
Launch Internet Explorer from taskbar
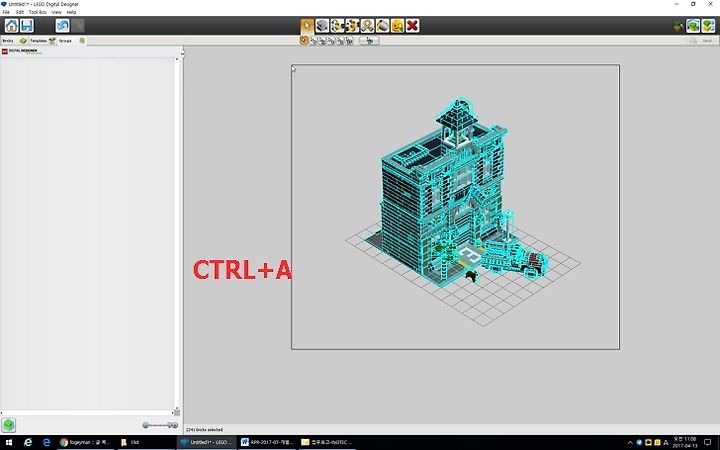click(28, 443)
